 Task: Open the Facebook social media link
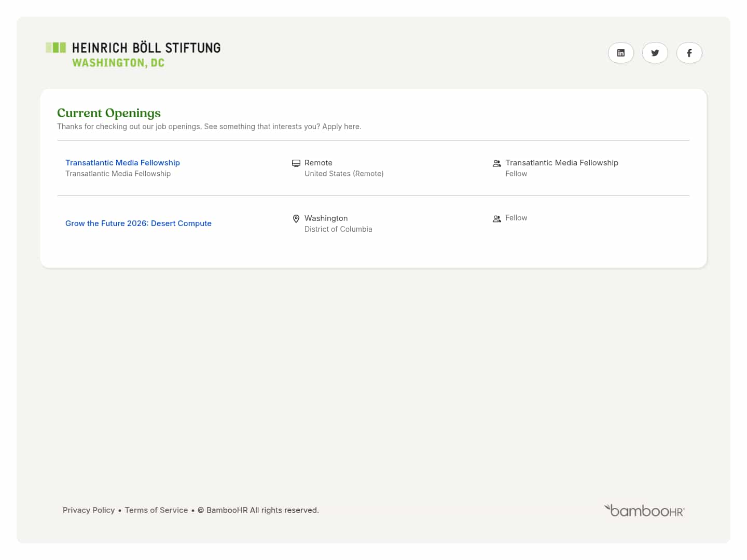pyautogui.click(x=689, y=53)
